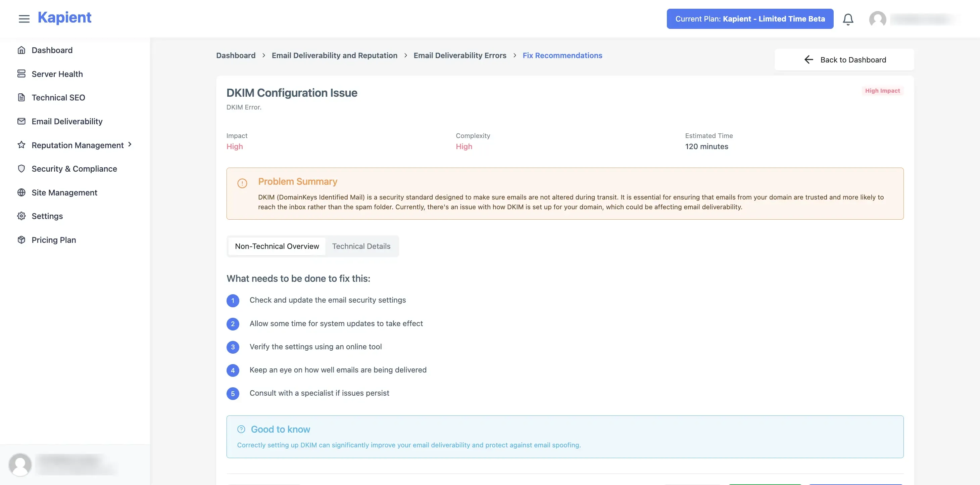
Task: Toggle the hamburger menu icon
Action: click(24, 19)
